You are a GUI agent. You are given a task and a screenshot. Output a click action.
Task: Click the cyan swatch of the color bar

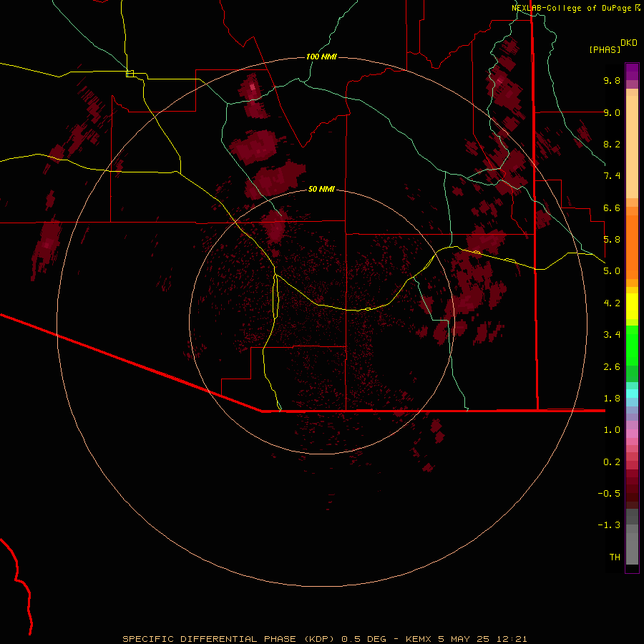coord(632,394)
